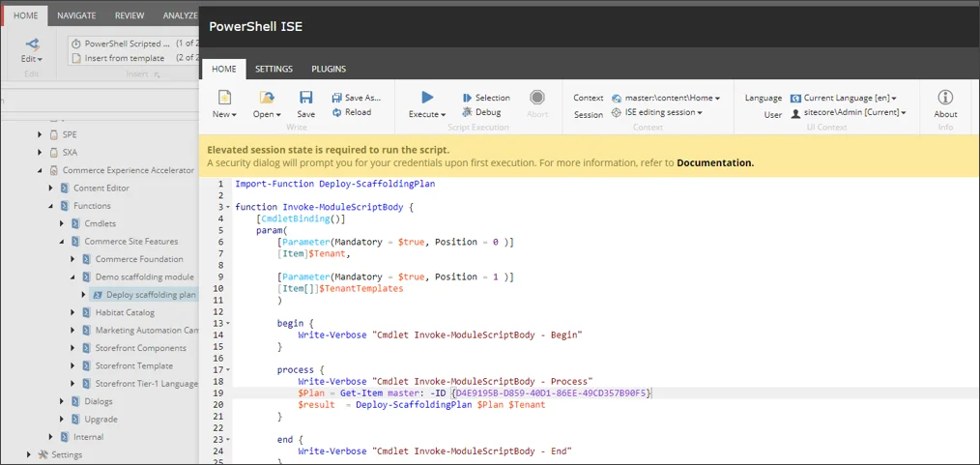Viewport: 980px width, 465px height.
Task: Click the item GUID on line 19
Action: click(x=551, y=393)
